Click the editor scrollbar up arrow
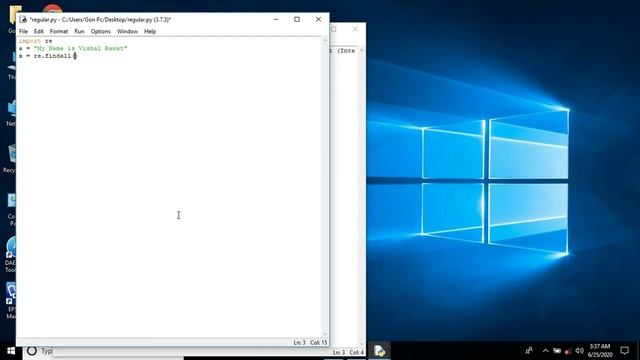The width and height of the screenshot is (640, 360). (x=325, y=40)
